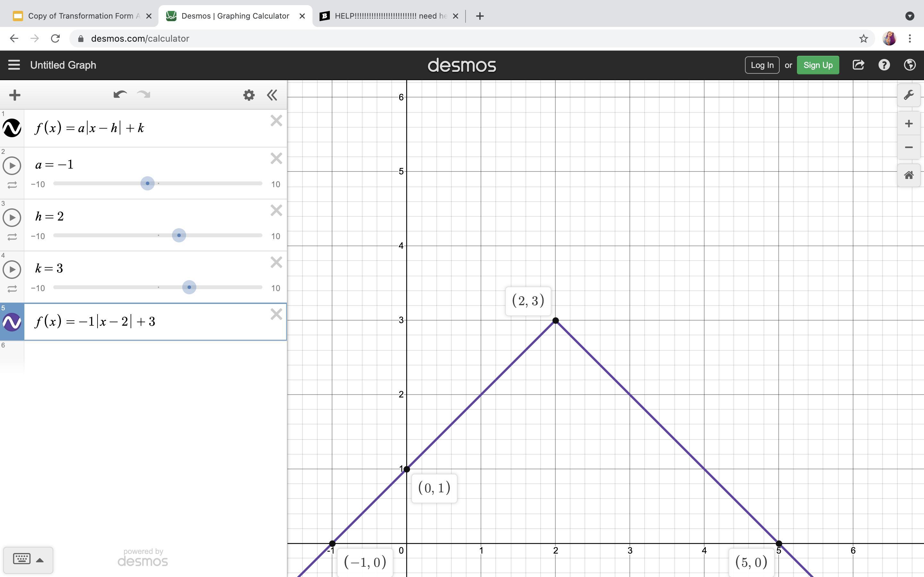Open the Help question mark menu
The width and height of the screenshot is (924, 577).
pyautogui.click(x=884, y=65)
